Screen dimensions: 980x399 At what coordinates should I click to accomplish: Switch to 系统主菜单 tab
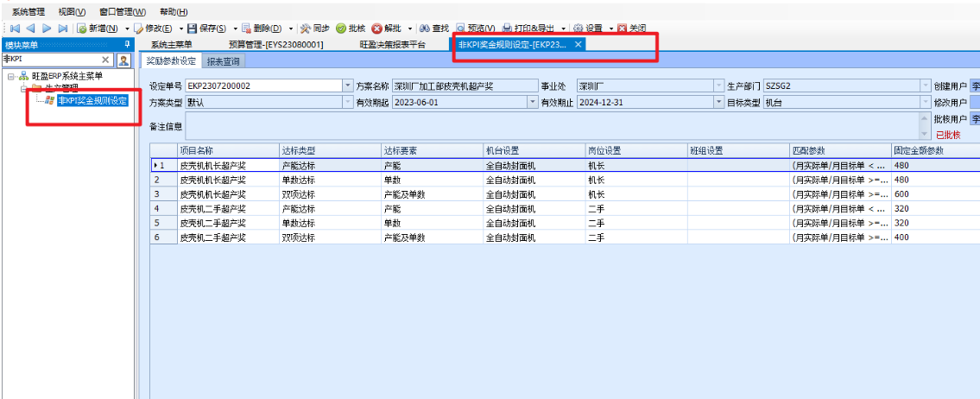pyautogui.click(x=171, y=44)
